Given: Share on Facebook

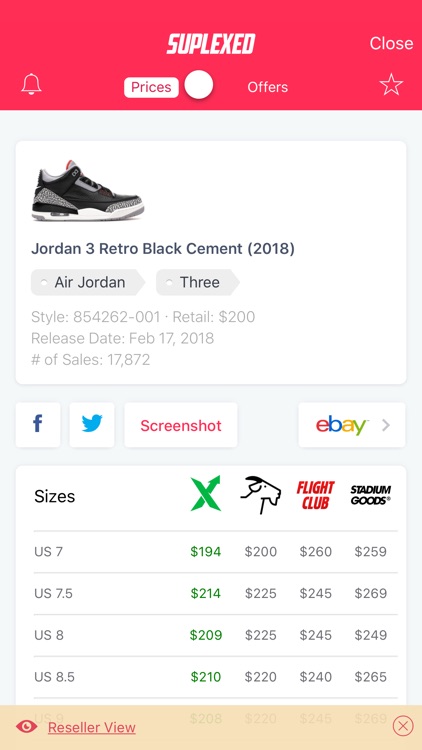Looking at the screenshot, I should pos(38,425).
